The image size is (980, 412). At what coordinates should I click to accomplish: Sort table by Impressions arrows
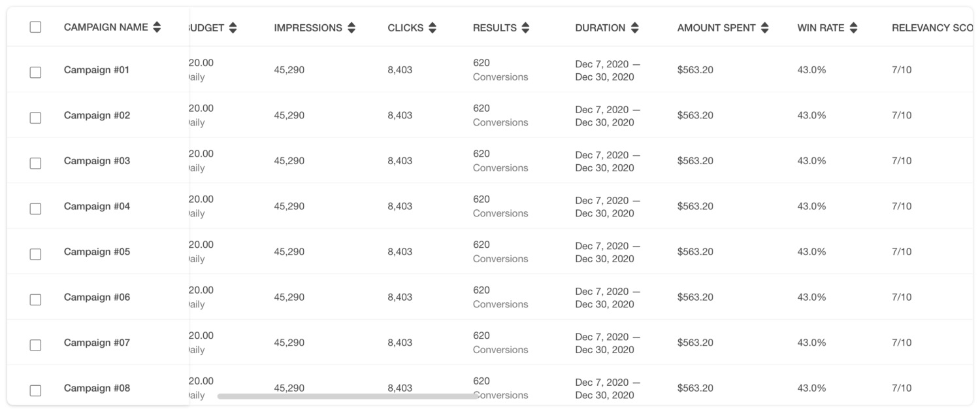coord(351,28)
